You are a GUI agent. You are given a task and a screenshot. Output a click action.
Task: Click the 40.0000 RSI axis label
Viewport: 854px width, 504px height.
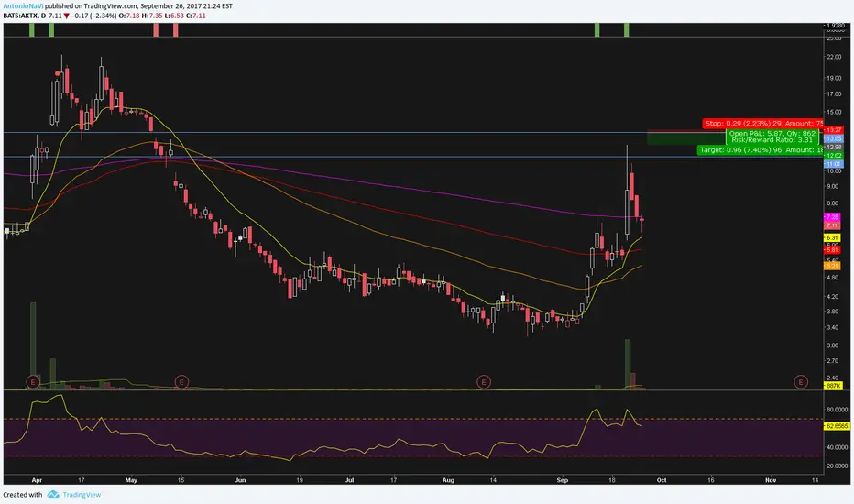pos(838,447)
